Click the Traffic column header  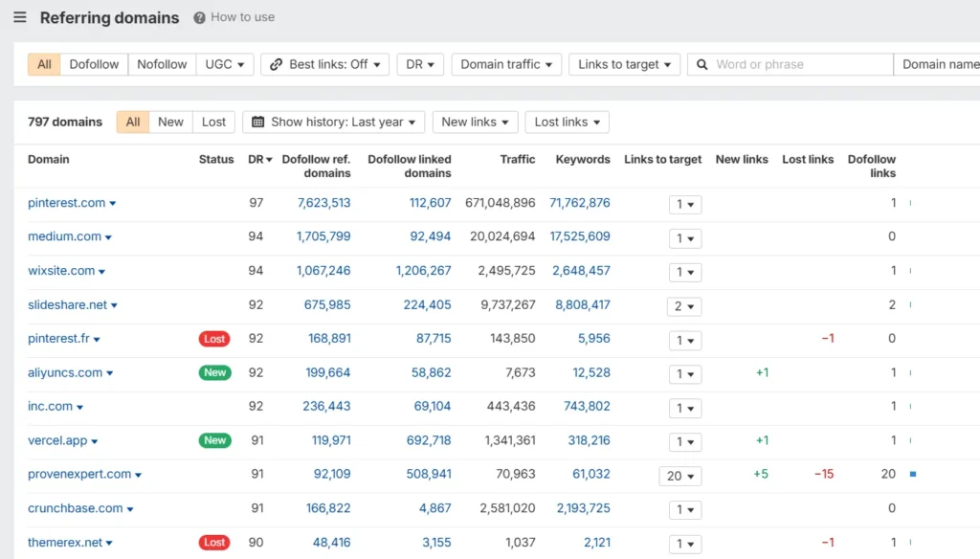point(518,160)
